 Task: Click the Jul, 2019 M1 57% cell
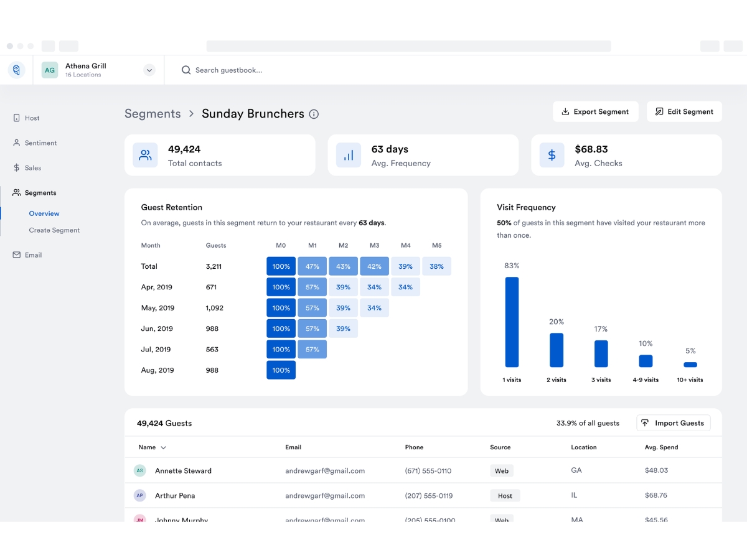click(x=312, y=349)
